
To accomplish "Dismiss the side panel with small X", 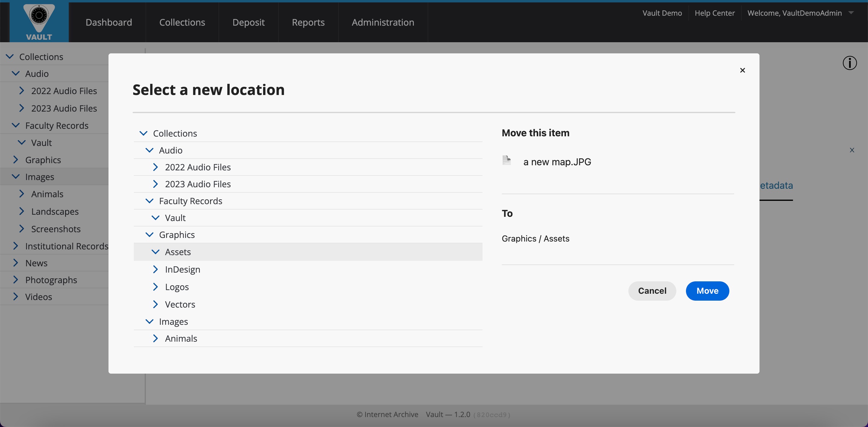I will tap(852, 150).
